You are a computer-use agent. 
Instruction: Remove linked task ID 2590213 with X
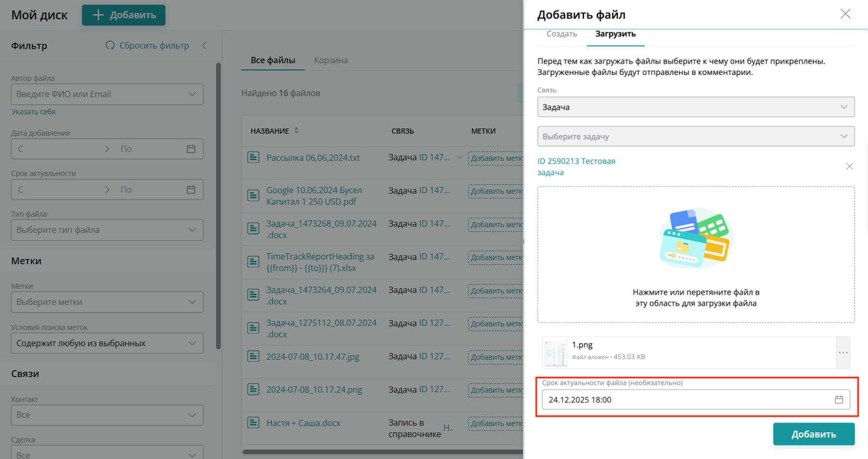pyautogui.click(x=849, y=166)
